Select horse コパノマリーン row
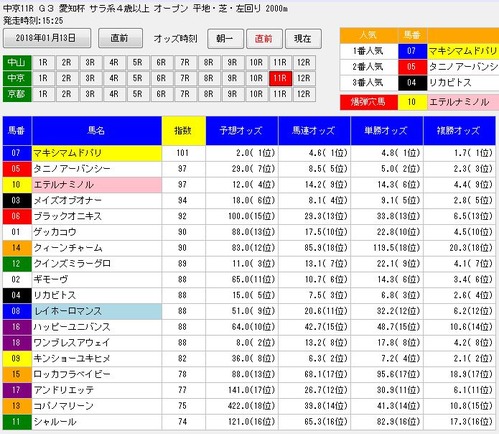Image resolution: width=499 pixels, height=434 pixels. [x=249, y=406]
